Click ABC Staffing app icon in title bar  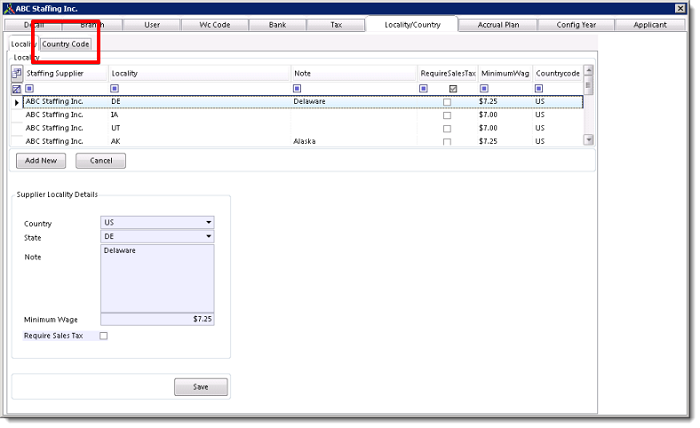(8, 8)
